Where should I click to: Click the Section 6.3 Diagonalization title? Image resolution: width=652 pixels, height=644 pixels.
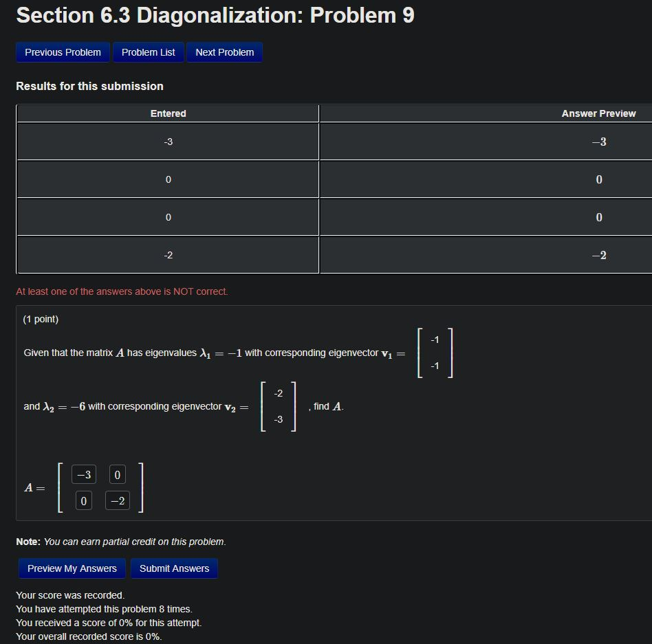tap(215, 15)
